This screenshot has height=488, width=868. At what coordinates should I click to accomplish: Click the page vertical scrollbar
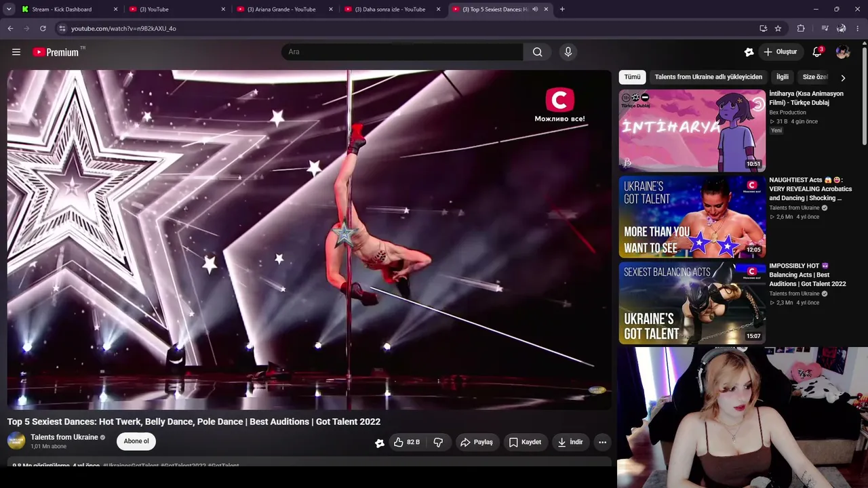click(864, 95)
